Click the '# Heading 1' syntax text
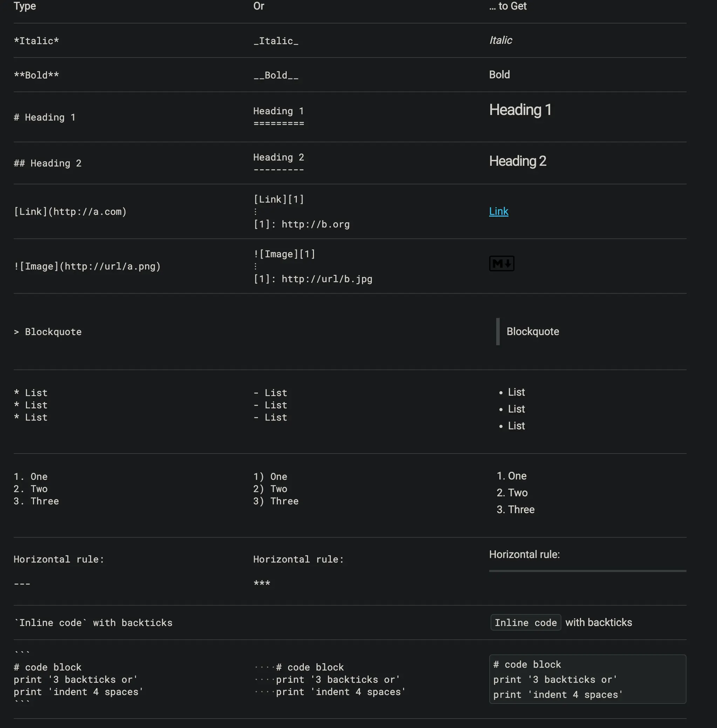The image size is (717, 728). click(45, 117)
